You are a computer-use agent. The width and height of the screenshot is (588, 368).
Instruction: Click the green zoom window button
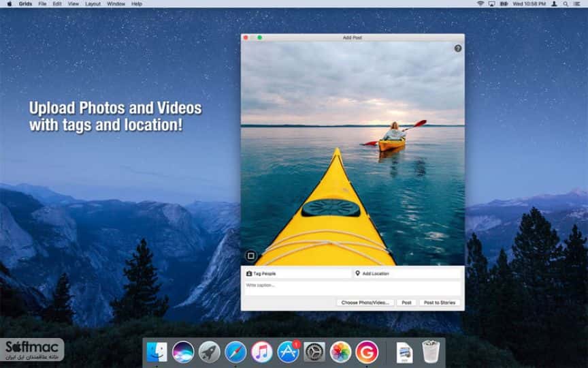pos(259,37)
